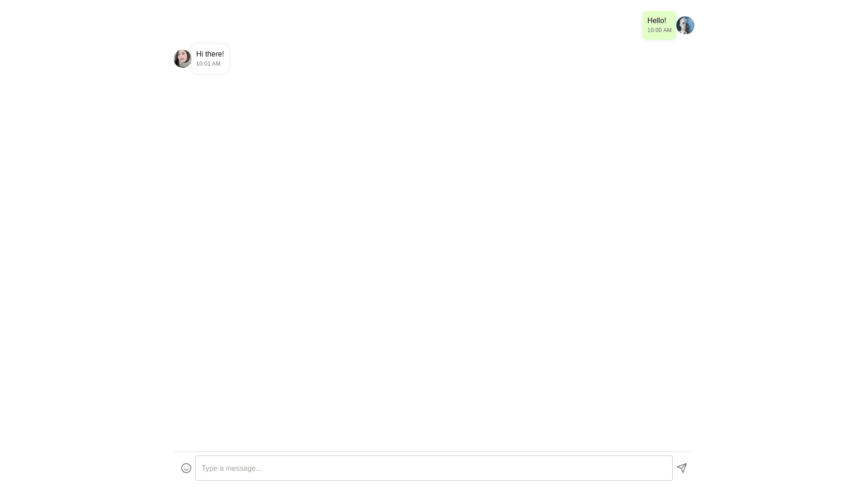
Task: Click the Hello! message text
Action: click(656, 21)
